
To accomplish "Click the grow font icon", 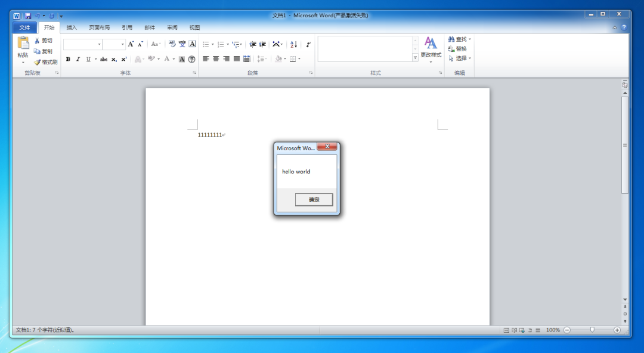I will tap(131, 44).
